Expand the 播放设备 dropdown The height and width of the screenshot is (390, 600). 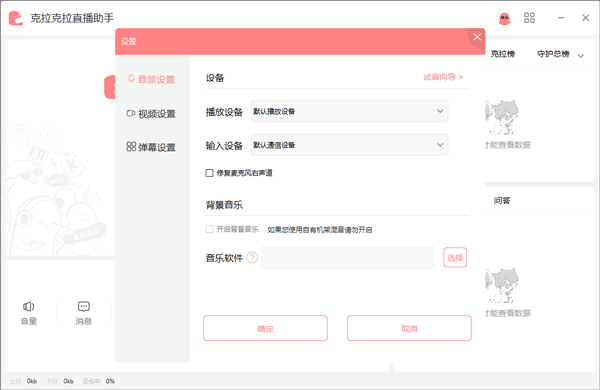(x=349, y=111)
